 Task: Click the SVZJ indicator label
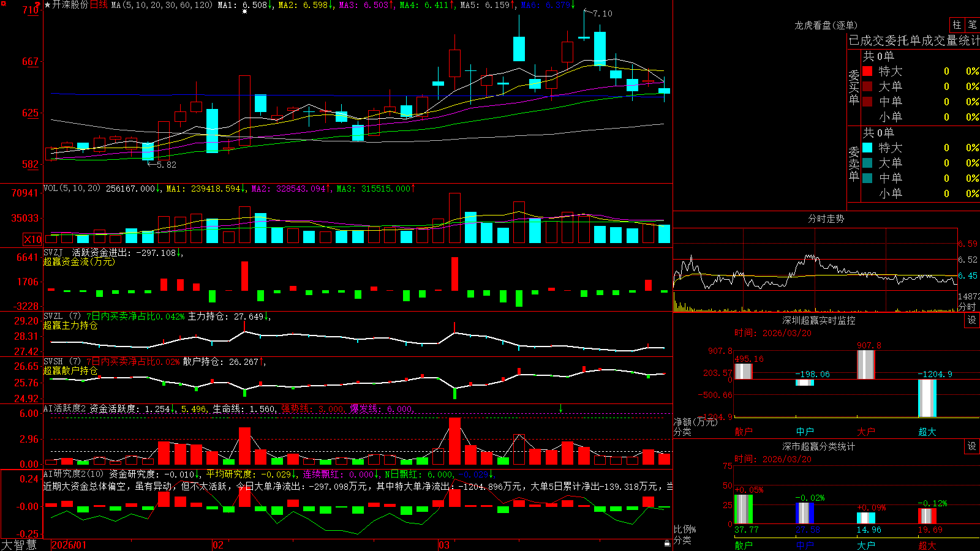[53, 252]
